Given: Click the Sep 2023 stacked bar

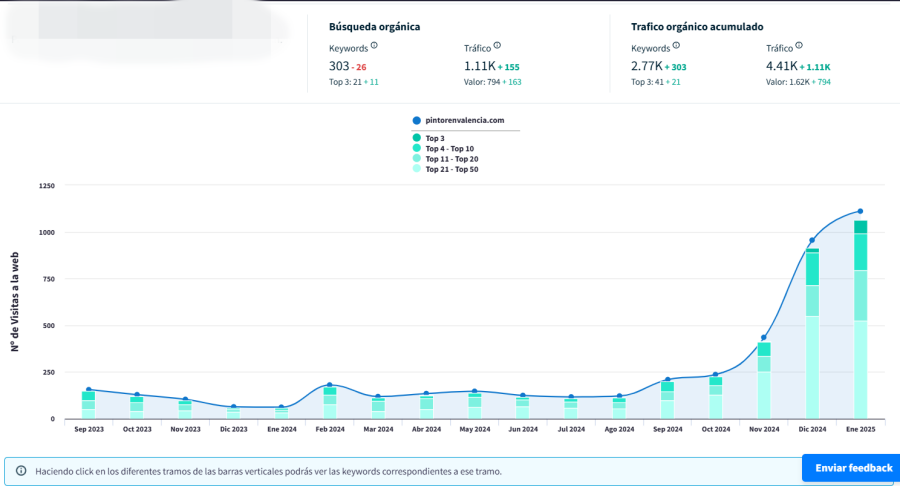Looking at the screenshot, I should coord(89,404).
